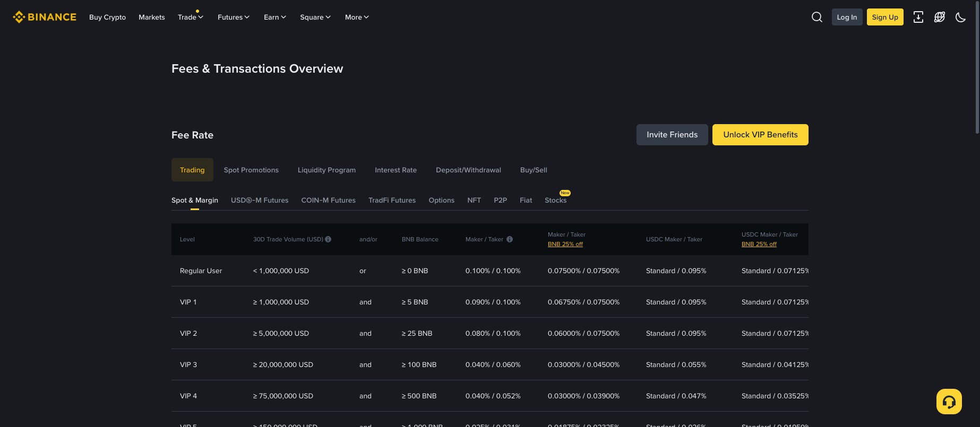Click the VIP 1 level cell
This screenshot has height=427, width=980.
click(x=188, y=302)
